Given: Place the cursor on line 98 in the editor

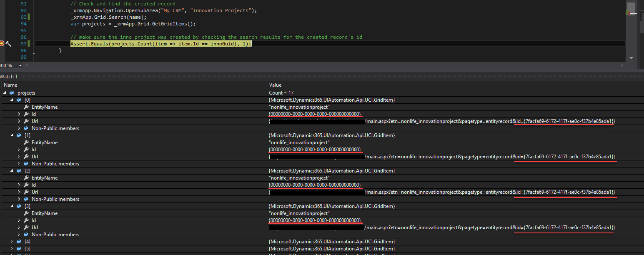Looking at the screenshot, I should [x=83, y=50].
